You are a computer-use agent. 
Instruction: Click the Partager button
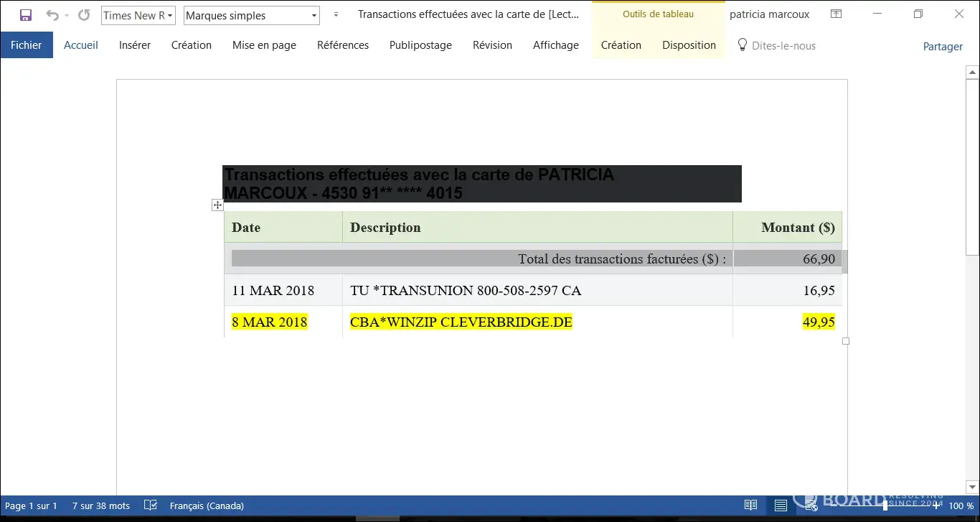click(x=943, y=46)
